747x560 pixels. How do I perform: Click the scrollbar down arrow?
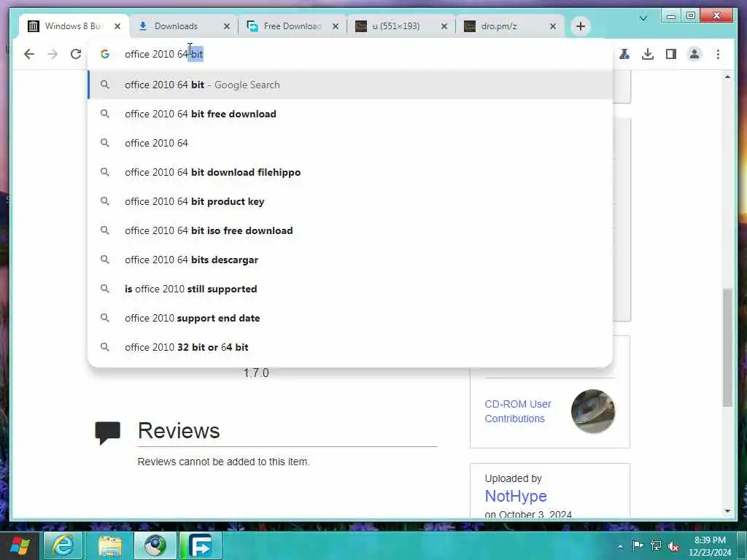727,511
